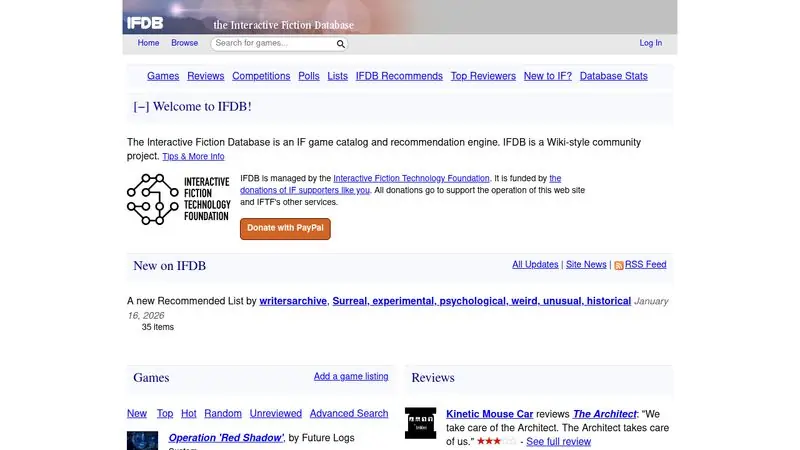This screenshot has width=800, height=450.
Task: Click the Log In link
Action: [651, 43]
